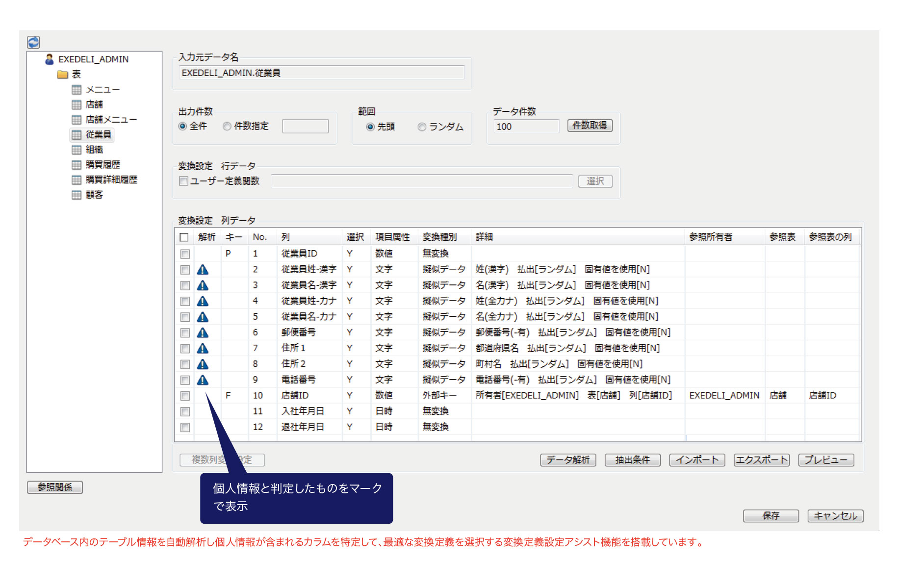Click warning icon in 電話番号 row
This screenshot has width=899, height=588.
[x=203, y=380]
